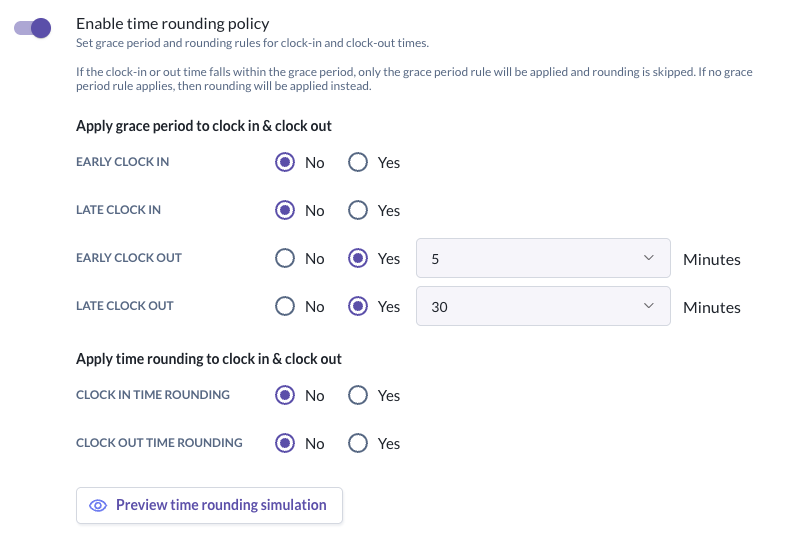
Task: Click Preview time rounding simulation button
Action: 210,505
